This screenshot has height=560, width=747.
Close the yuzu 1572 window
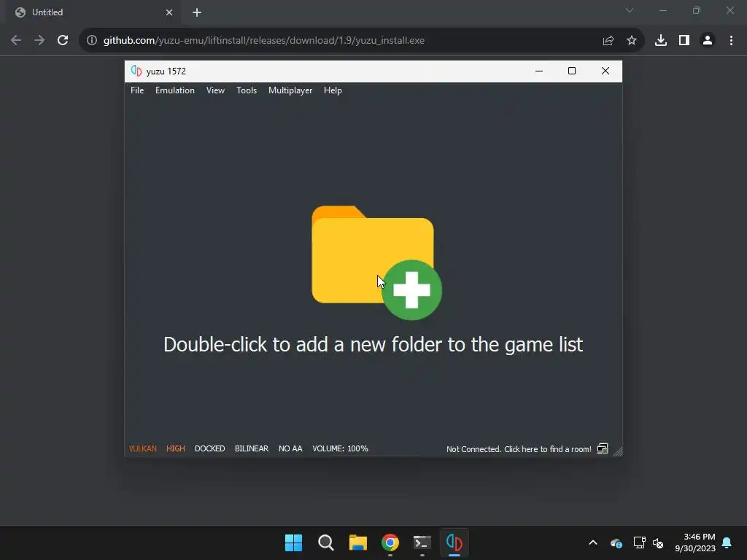605,71
